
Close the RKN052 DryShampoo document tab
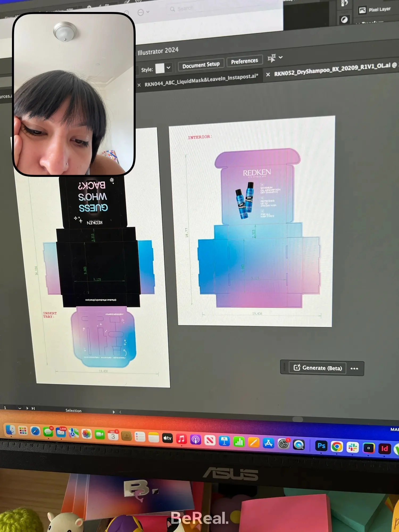click(268, 75)
